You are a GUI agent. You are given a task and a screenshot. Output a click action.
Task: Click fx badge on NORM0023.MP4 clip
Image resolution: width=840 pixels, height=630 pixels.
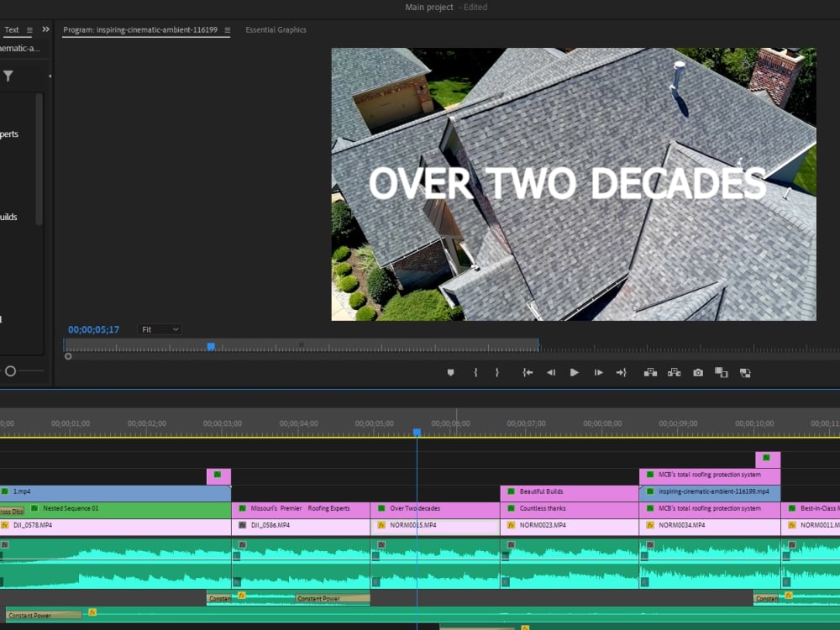[x=511, y=525]
